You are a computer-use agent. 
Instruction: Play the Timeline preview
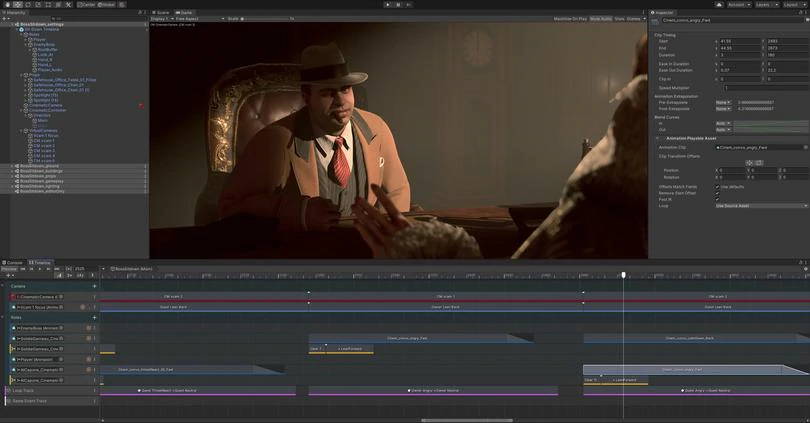(x=40, y=269)
